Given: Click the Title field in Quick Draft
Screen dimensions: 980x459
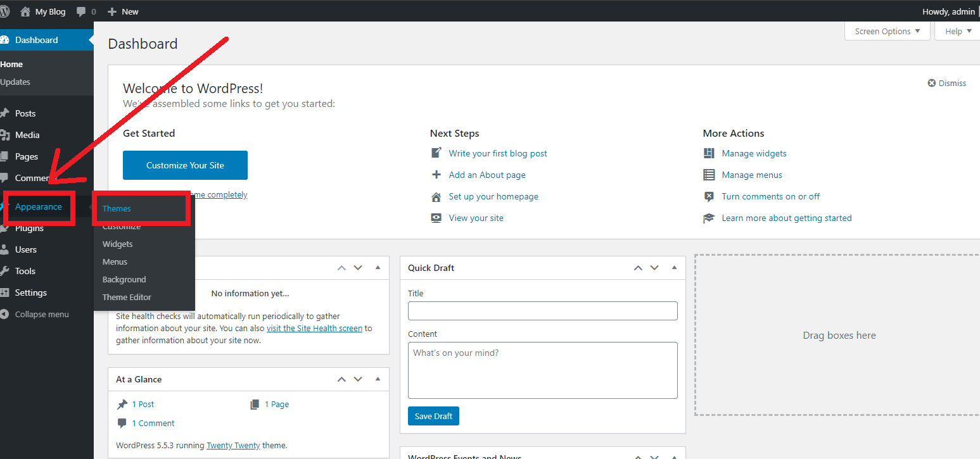Looking at the screenshot, I should [x=542, y=310].
